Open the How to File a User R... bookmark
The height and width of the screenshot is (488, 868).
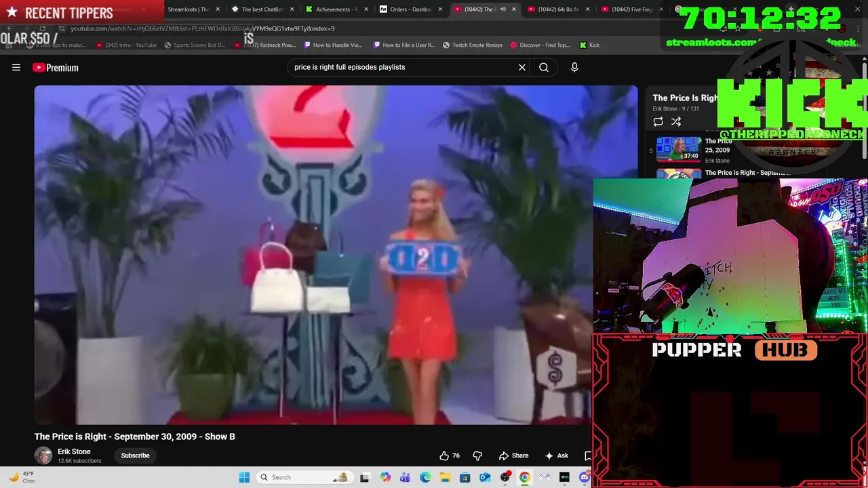coord(403,45)
